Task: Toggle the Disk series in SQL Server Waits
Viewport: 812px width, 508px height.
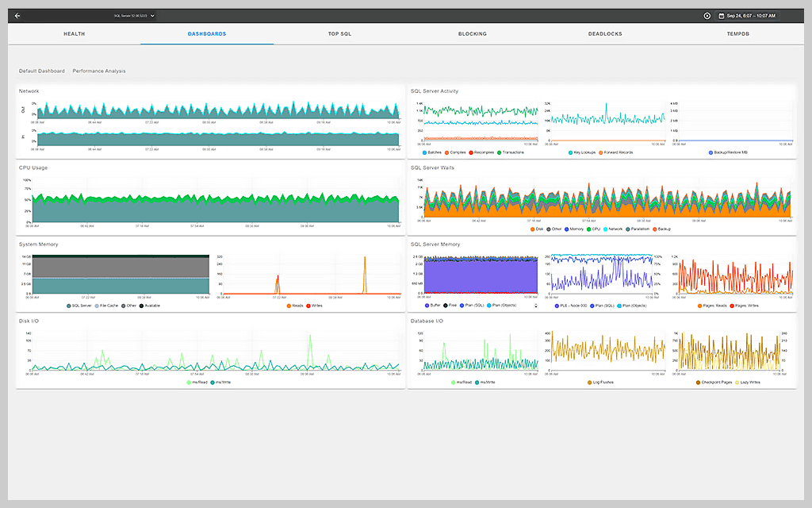Action: point(537,229)
